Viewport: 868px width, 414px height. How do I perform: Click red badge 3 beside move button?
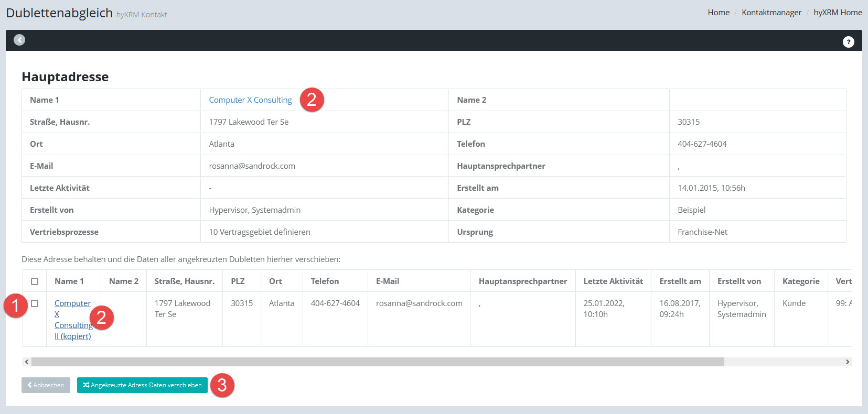click(222, 385)
